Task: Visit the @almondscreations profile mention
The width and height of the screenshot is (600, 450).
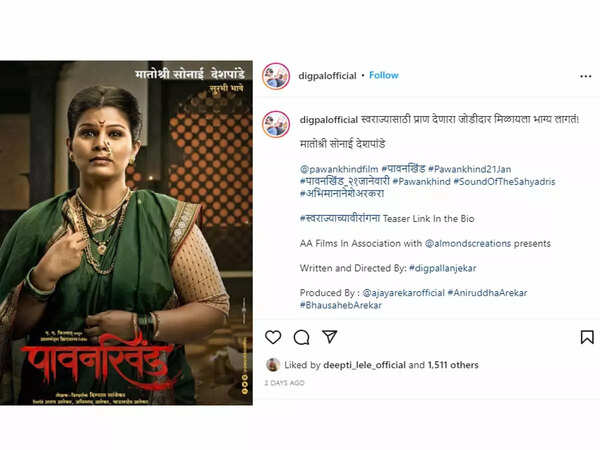Action: (x=468, y=243)
